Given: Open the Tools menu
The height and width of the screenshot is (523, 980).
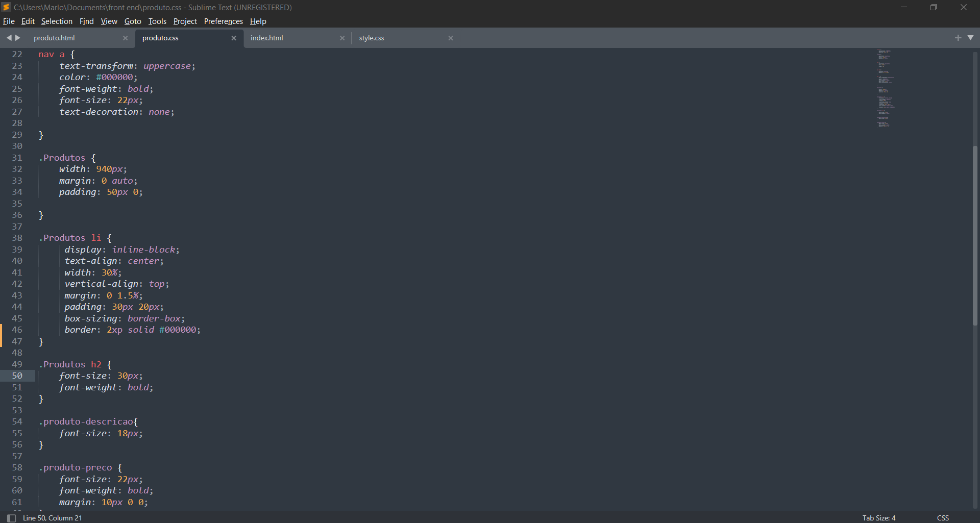Looking at the screenshot, I should point(157,21).
